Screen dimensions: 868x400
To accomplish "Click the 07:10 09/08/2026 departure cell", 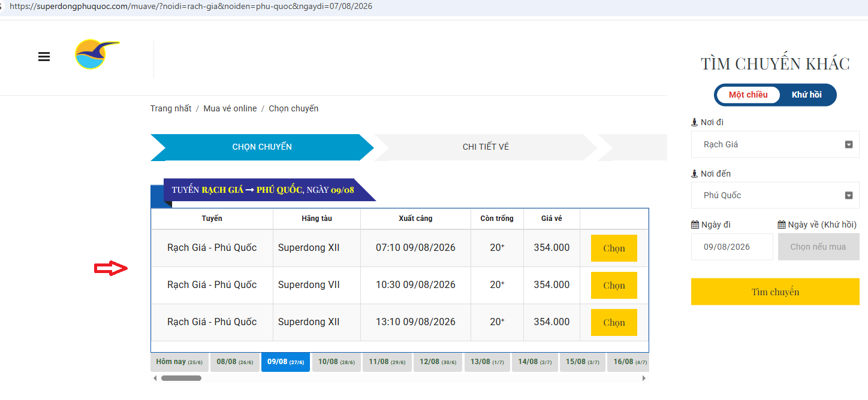I will (x=415, y=248).
